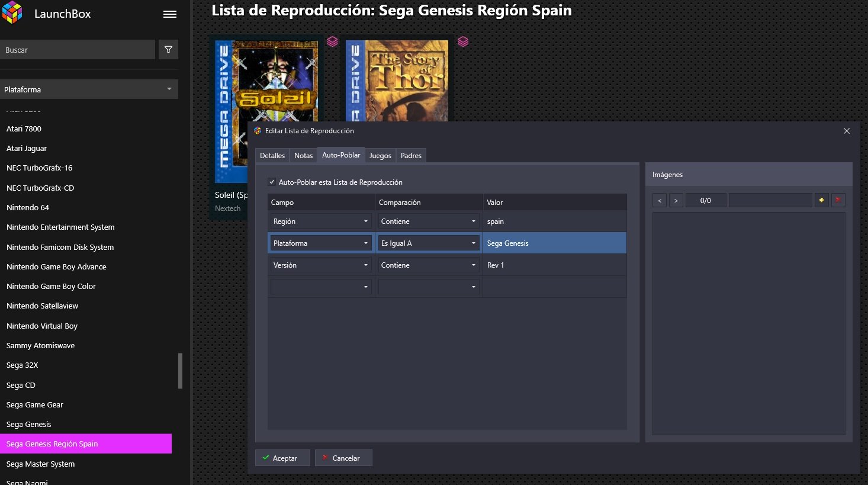Click the platform list scrollbar thumb
868x485 pixels.
[180, 371]
